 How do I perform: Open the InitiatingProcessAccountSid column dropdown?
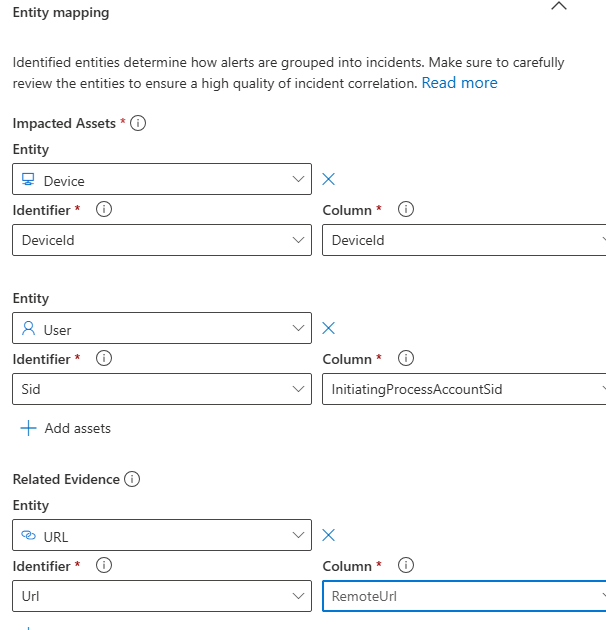(464, 389)
